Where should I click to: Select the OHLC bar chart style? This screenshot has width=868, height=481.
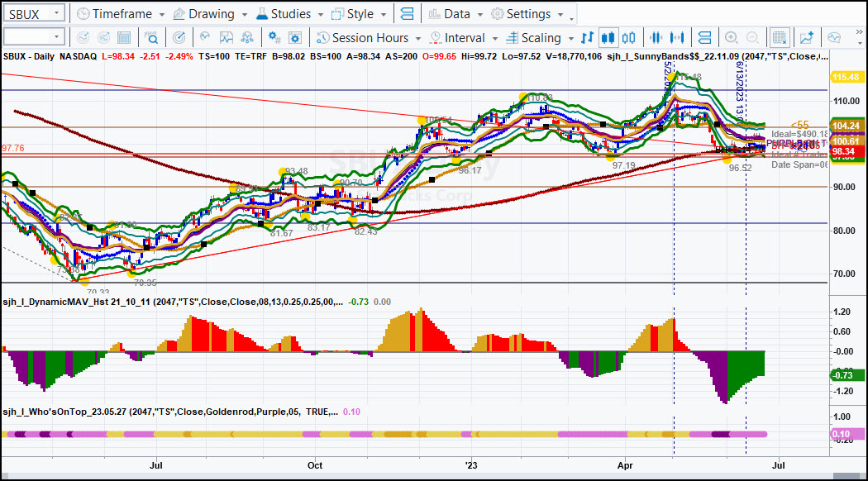click(x=587, y=38)
